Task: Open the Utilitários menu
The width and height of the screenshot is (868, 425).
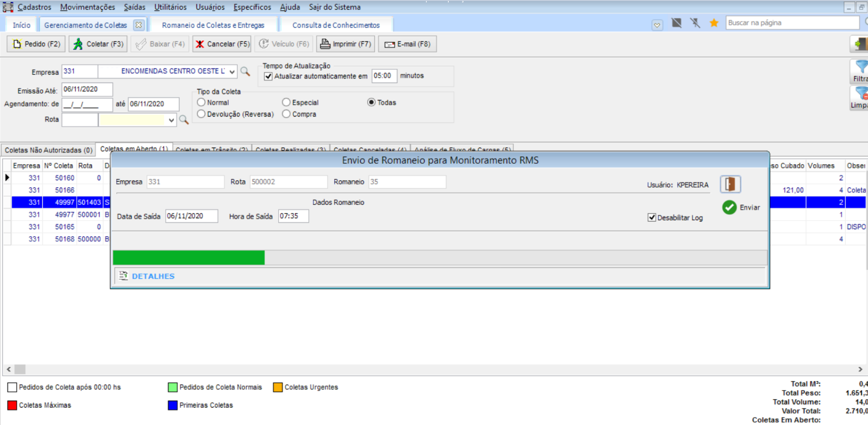Action: 170,7
